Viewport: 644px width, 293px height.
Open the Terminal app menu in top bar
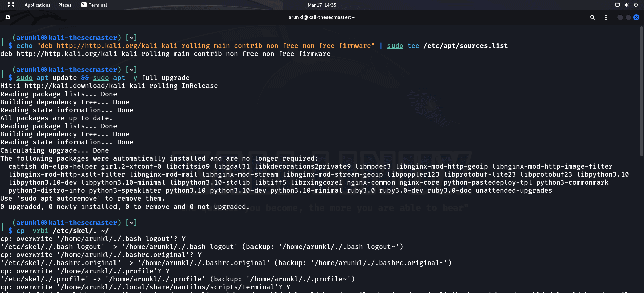click(94, 5)
